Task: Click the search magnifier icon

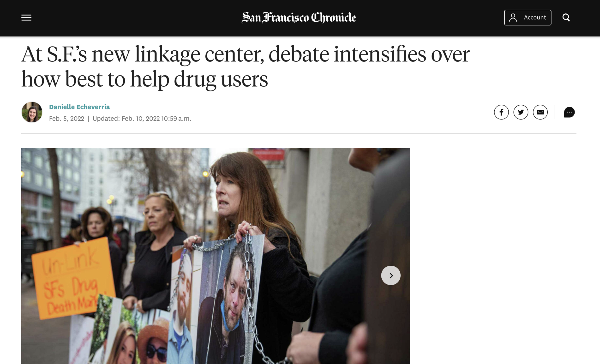Action: (566, 18)
